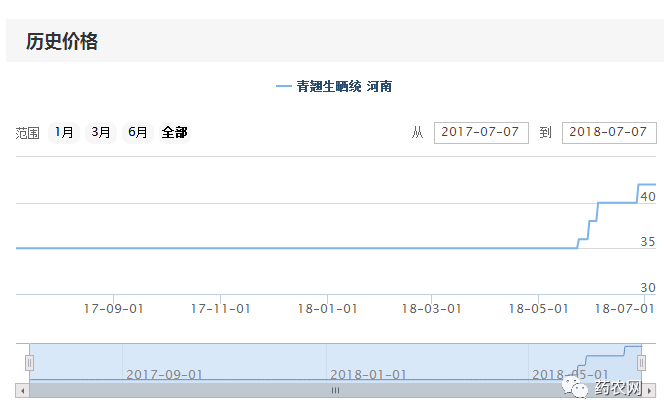The width and height of the screenshot is (664, 418).
Task: Select the 3月 range button
Action: pyautogui.click(x=101, y=133)
